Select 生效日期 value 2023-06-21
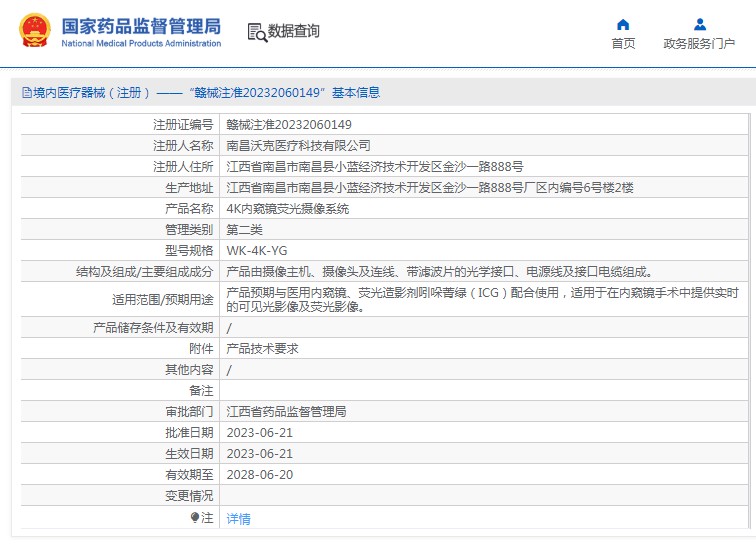Image resolution: width=756 pixels, height=547 pixels. (259, 454)
